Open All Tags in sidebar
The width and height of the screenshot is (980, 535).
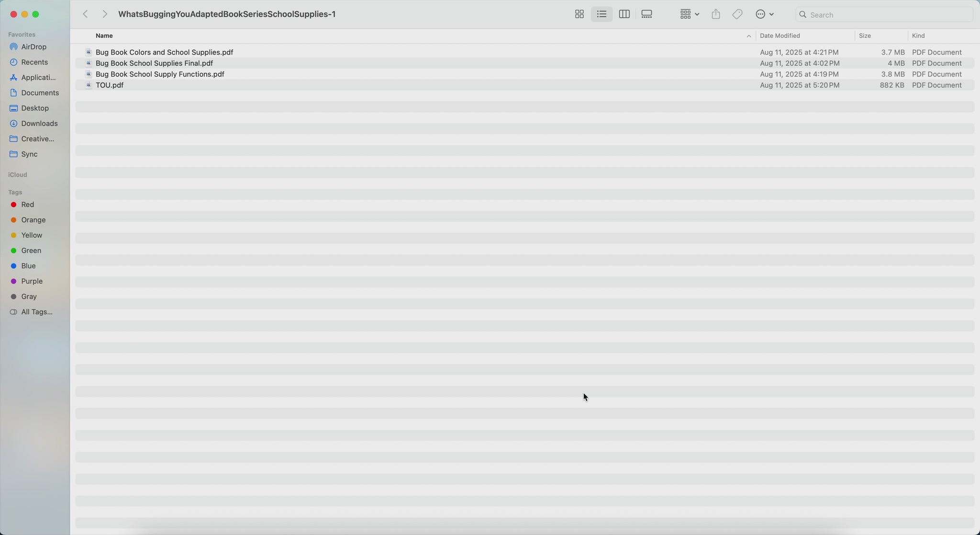[36, 312]
